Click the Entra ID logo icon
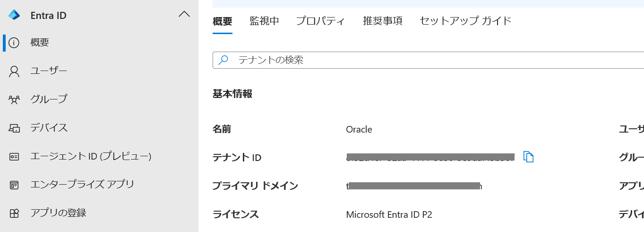 pyautogui.click(x=14, y=15)
